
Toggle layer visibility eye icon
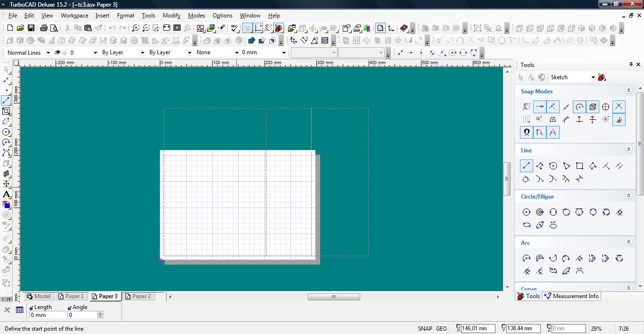point(58,53)
